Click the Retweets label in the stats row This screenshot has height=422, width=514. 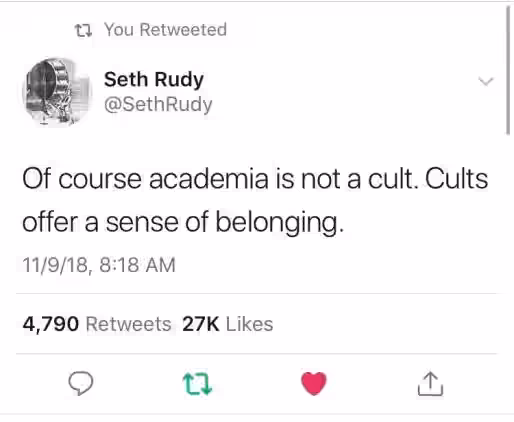click(x=129, y=324)
